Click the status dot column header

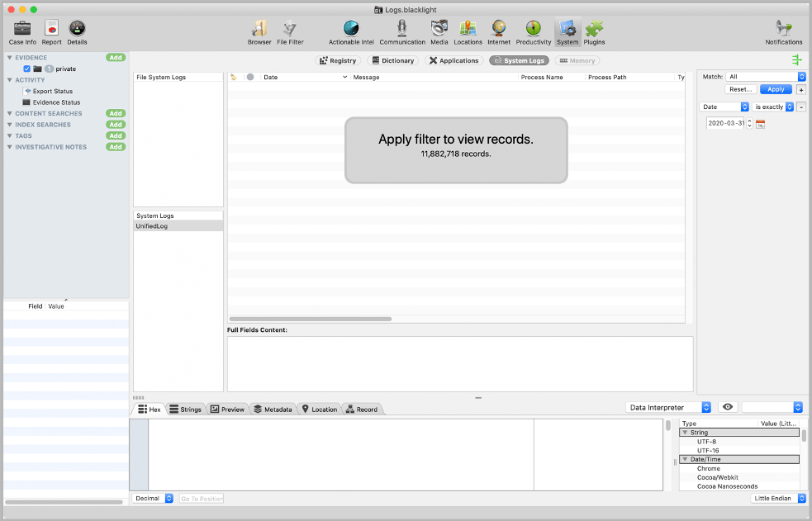[250, 77]
